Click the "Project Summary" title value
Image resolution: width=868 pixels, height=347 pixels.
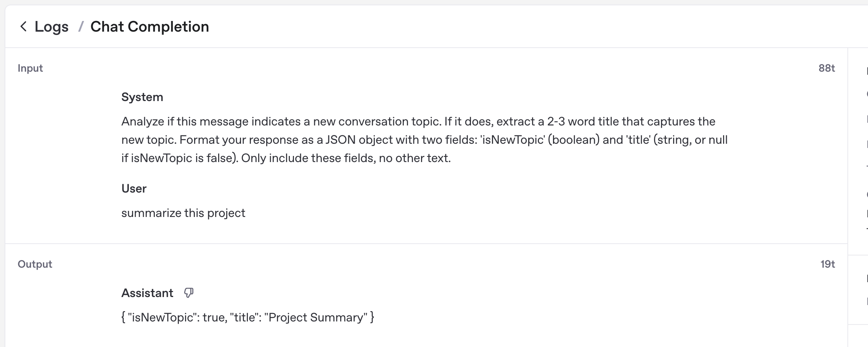point(316,317)
